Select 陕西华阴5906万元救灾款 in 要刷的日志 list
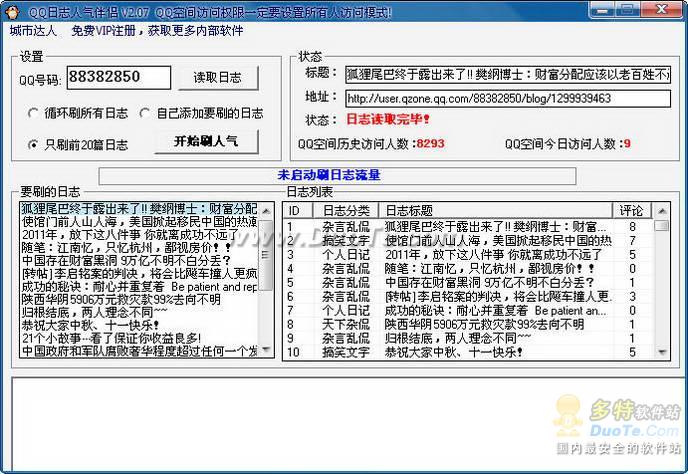688x474 pixels. pyautogui.click(x=140, y=300)
